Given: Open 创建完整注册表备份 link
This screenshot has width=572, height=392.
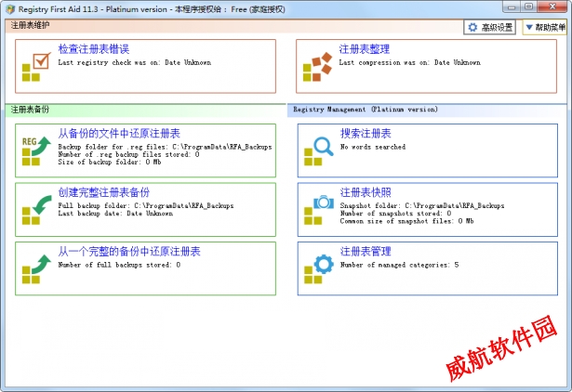Looking at the screenshot, I should 104,192.
